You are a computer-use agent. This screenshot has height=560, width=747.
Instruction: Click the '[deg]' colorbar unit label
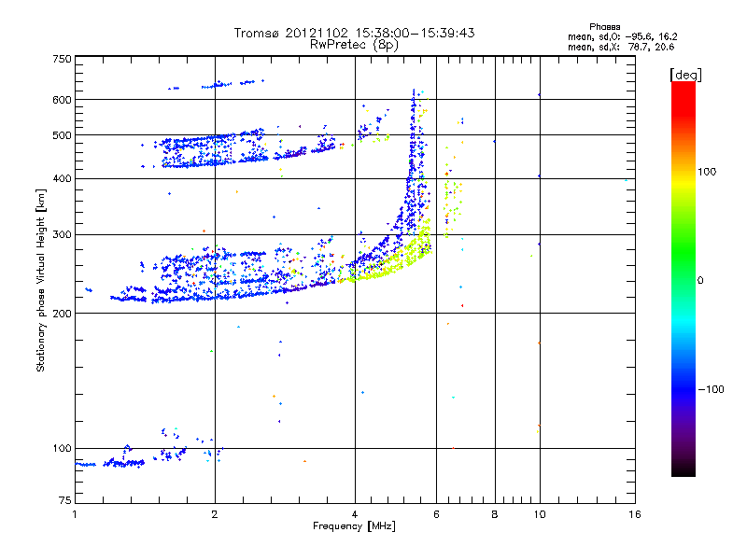click(685, 75)
